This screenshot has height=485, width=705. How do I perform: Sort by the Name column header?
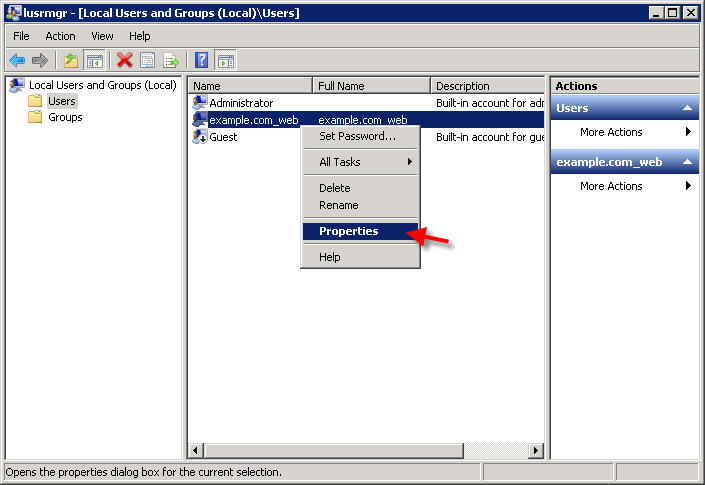click(x=250, y=85)
